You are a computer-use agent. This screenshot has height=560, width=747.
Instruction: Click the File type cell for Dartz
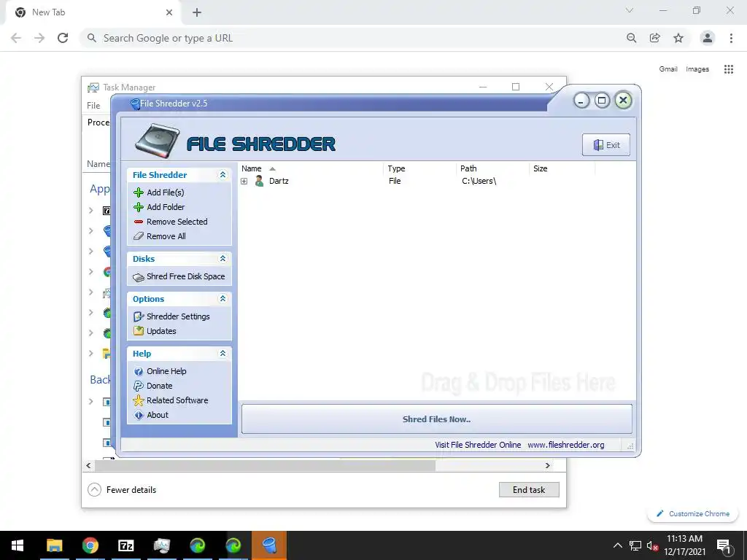pos(395,181)
